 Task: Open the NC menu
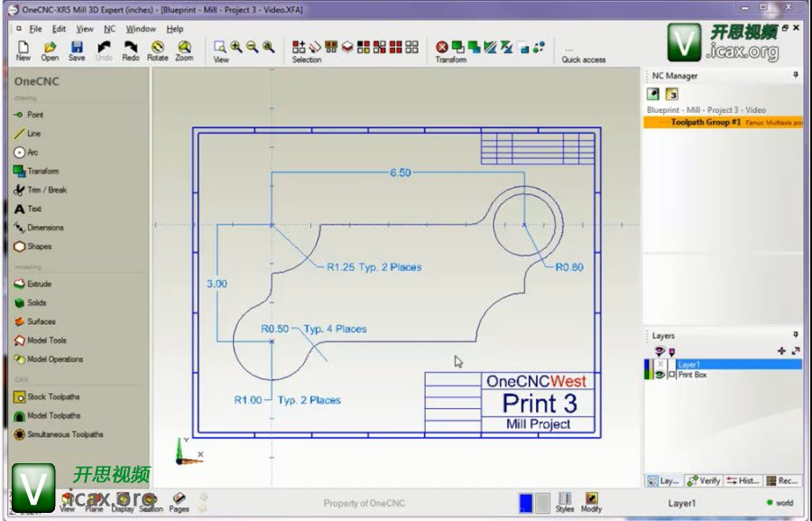pos(109,29)
